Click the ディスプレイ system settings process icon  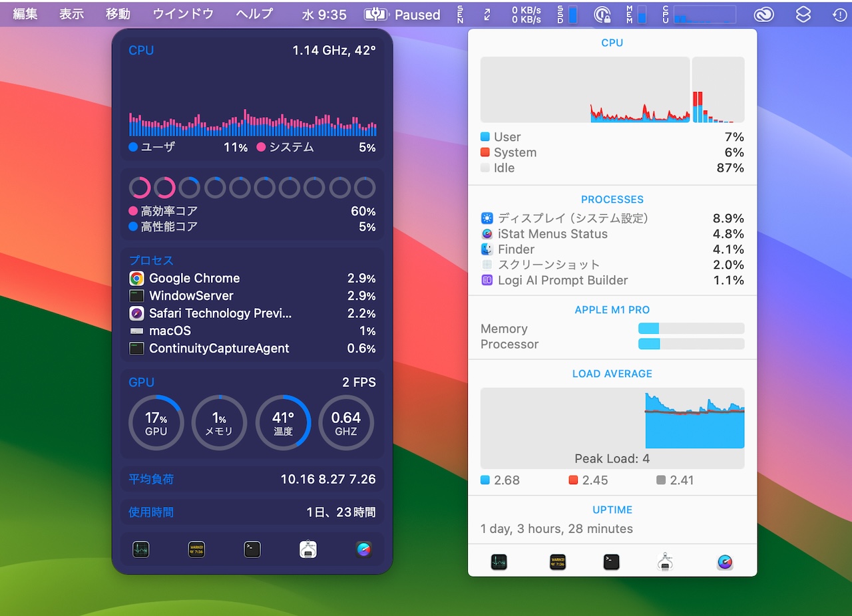pos(487,218)
